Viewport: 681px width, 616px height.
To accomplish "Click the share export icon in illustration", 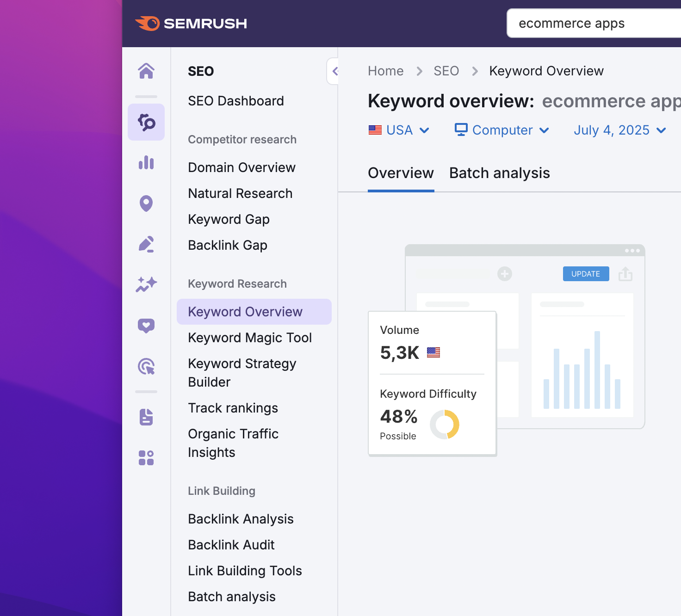I will tap(625, 274).
